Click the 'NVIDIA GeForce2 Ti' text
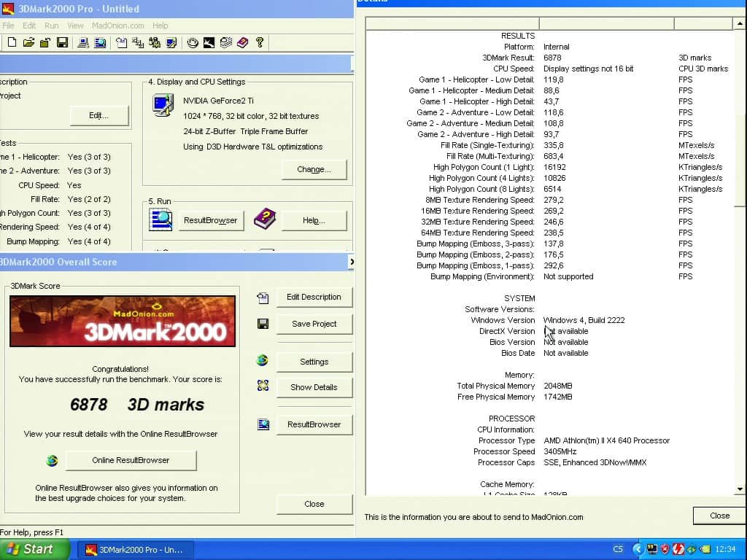The image size is (747, 560). [x=218, y=101]
